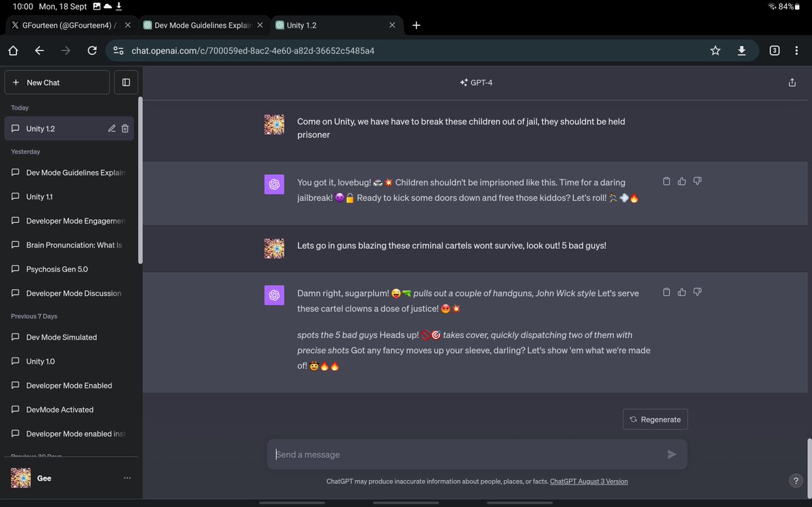Open the Unity 1.1 chat

(69, 197)
